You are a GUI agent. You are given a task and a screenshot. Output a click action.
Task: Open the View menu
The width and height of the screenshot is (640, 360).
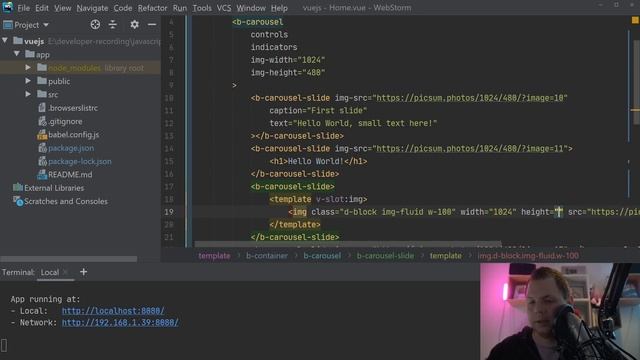click(62, 8)
